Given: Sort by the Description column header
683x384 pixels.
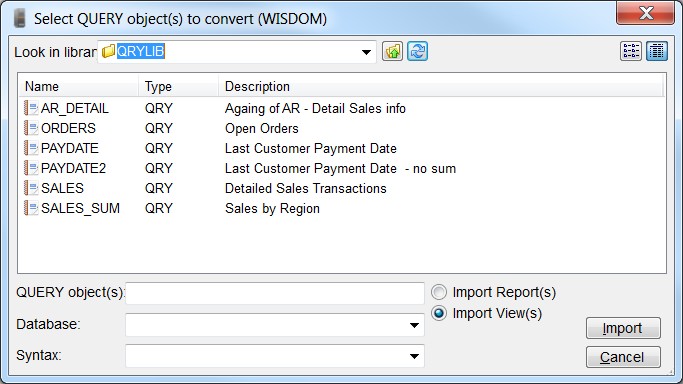Looking at the screenshot, I should pos(440,86).
